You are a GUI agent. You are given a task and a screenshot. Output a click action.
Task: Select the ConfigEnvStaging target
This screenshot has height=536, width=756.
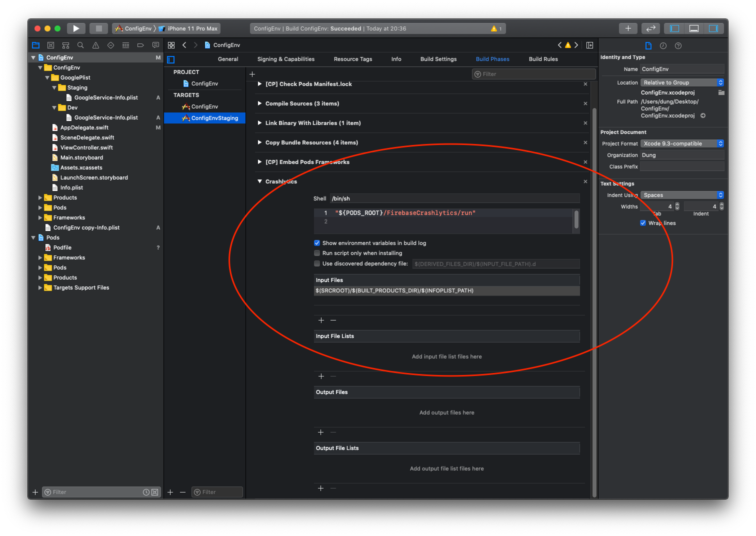[x=214, y=118]
